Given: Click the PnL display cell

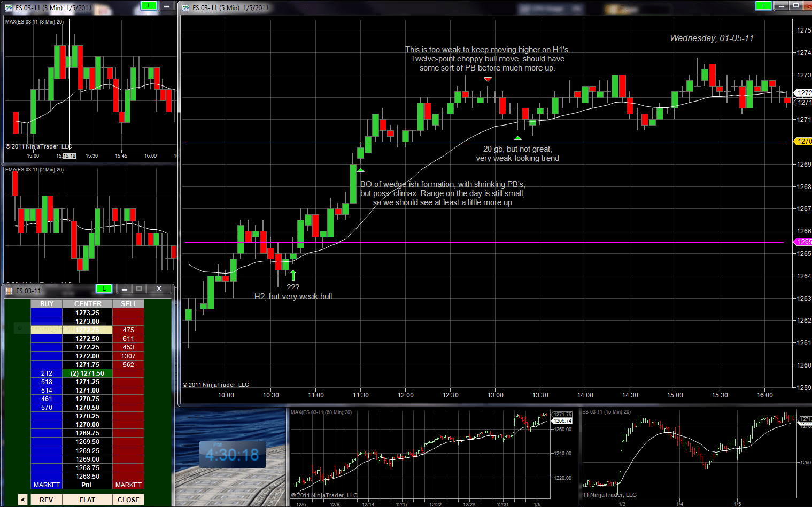Looking at the screenshot, I should click(87, 485).
